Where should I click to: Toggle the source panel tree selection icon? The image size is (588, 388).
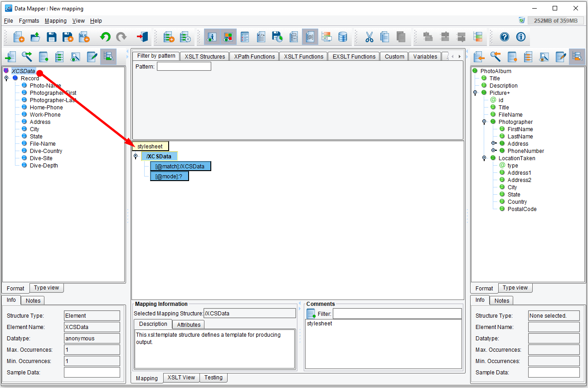[108, 57]
